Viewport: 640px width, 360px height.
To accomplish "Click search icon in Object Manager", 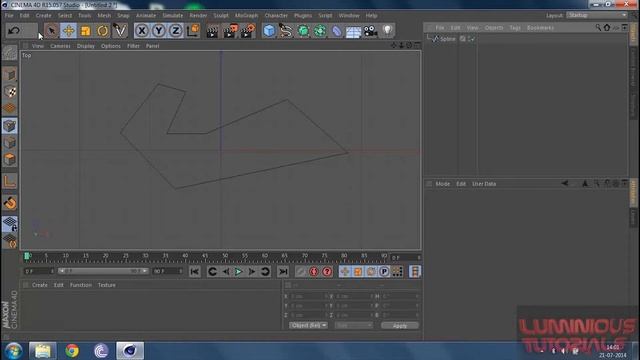I will [x=598, y=28].
